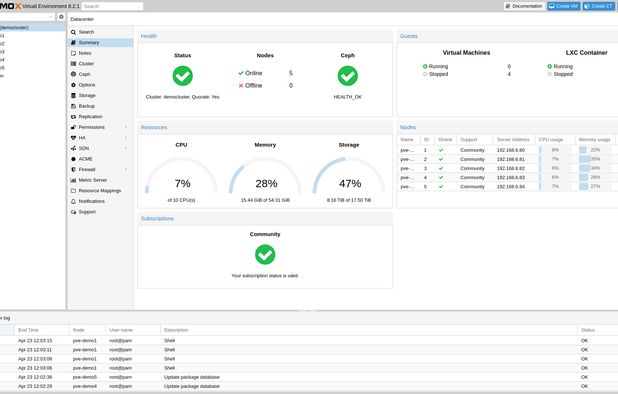Click the ACME certificate icon

(73, 159)
